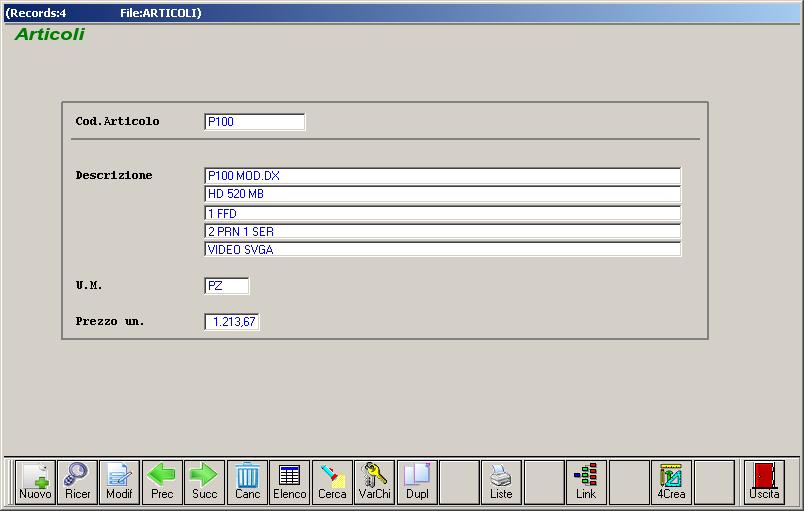
Task: Go to previous record with Prec
Action: coord(162,481)
